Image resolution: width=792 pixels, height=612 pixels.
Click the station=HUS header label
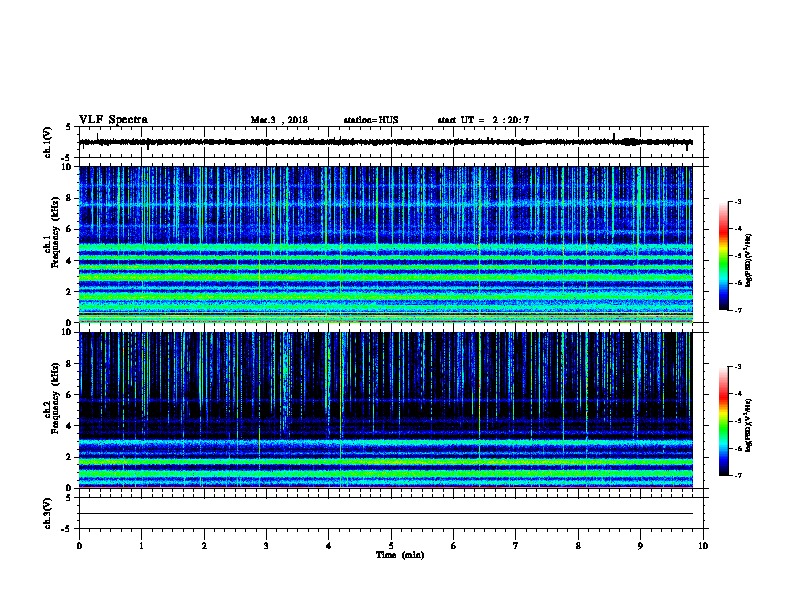371,120
